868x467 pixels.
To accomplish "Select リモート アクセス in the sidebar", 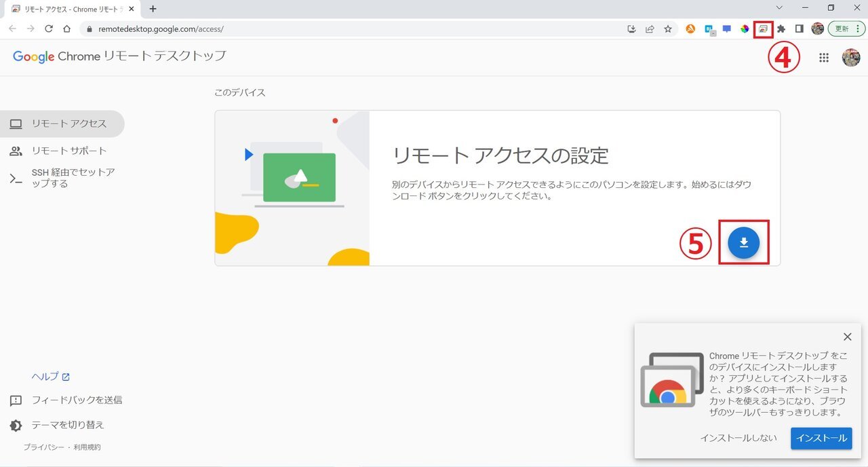I will pos(62,124).
